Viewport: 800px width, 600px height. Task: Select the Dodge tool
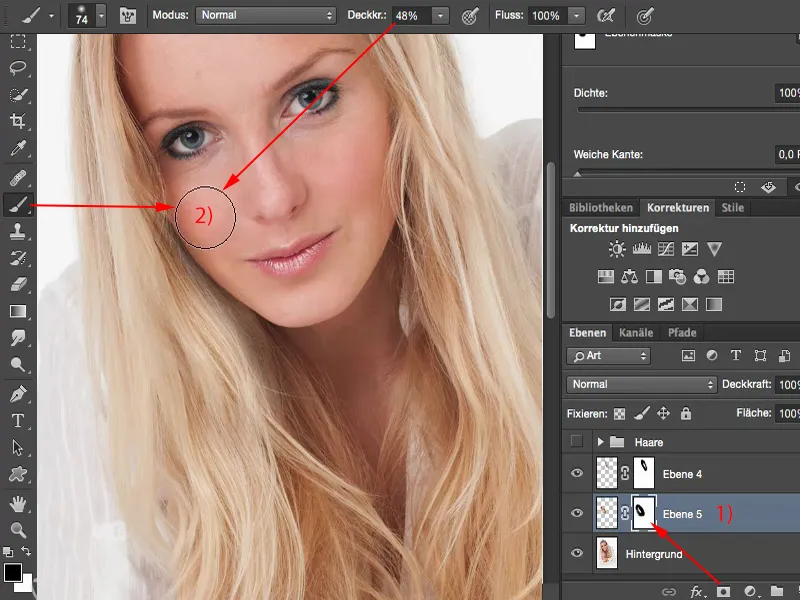(18, 364)
